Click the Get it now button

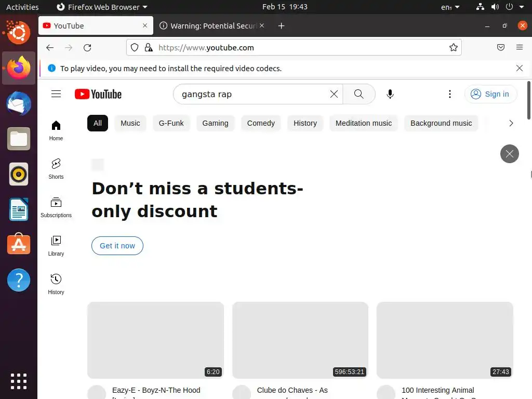tap(117, 246)
